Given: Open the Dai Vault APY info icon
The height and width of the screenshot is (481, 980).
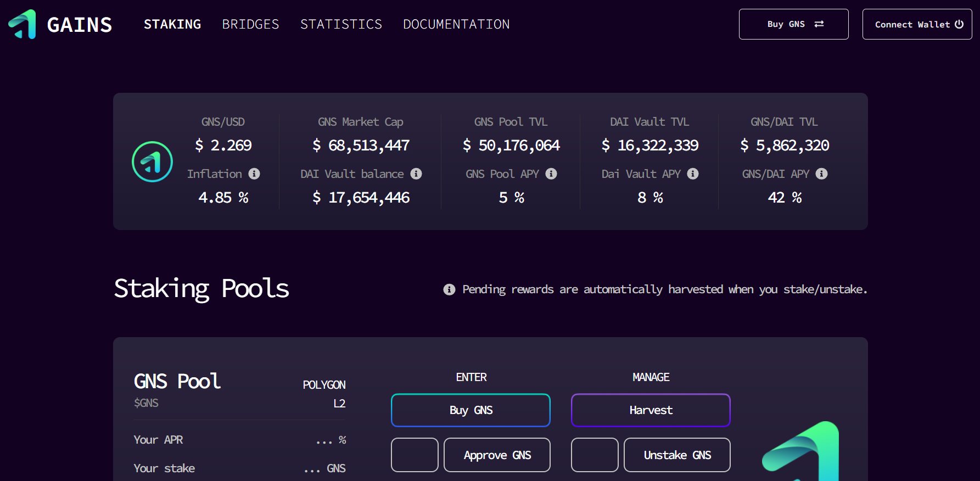Looking at the screenshot, I should pos(693,174).
